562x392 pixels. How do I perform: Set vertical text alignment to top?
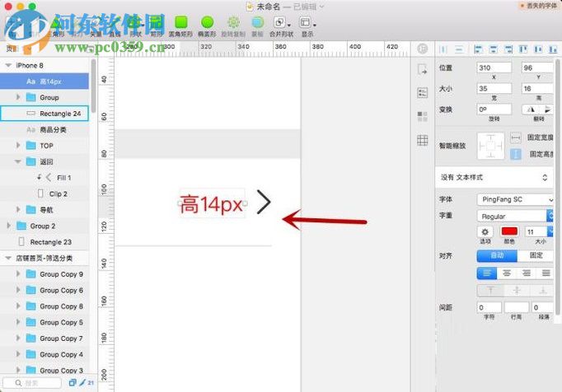[490, 291]
